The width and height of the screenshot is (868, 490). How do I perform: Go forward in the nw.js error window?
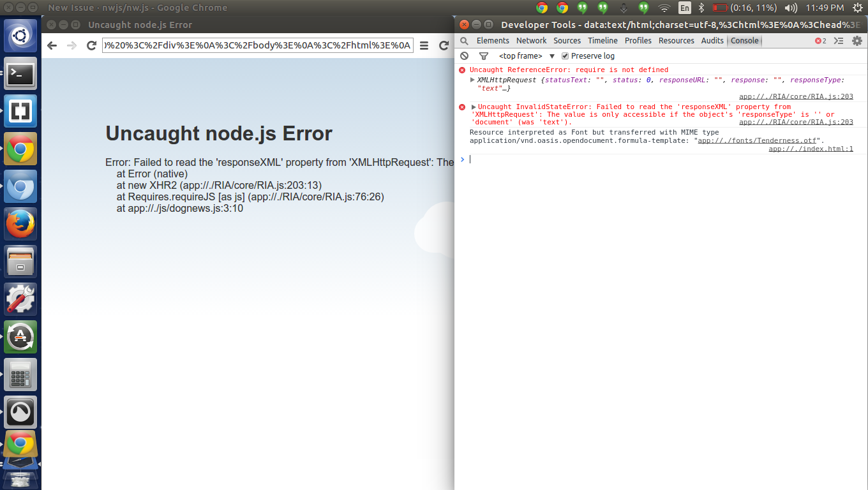pos(71,46)
